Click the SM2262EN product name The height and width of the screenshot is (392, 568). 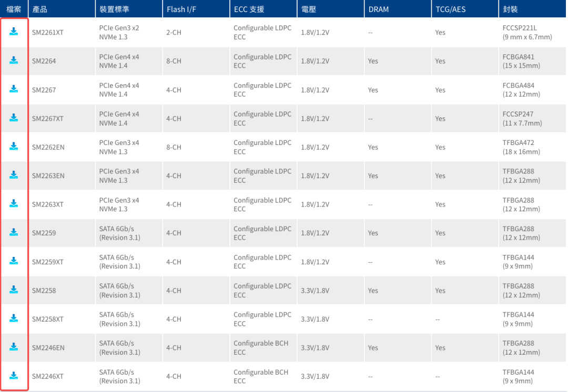tap(48, 147)
